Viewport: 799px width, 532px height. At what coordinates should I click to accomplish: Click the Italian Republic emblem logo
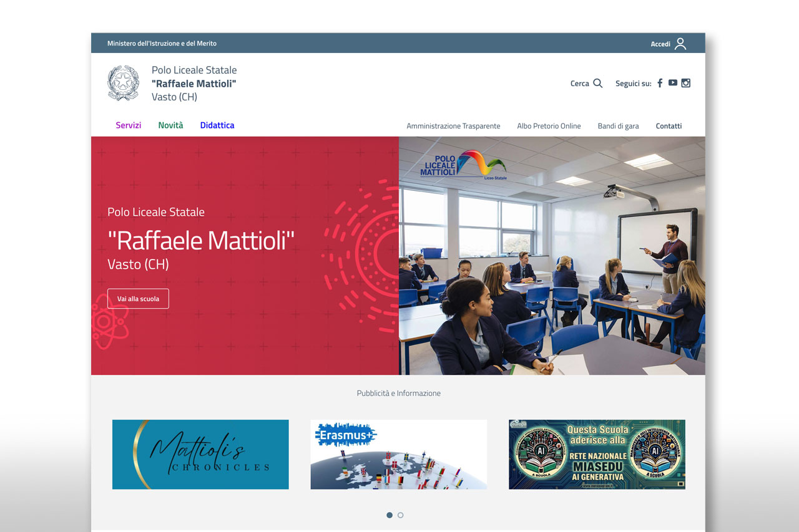click(124, 83)
